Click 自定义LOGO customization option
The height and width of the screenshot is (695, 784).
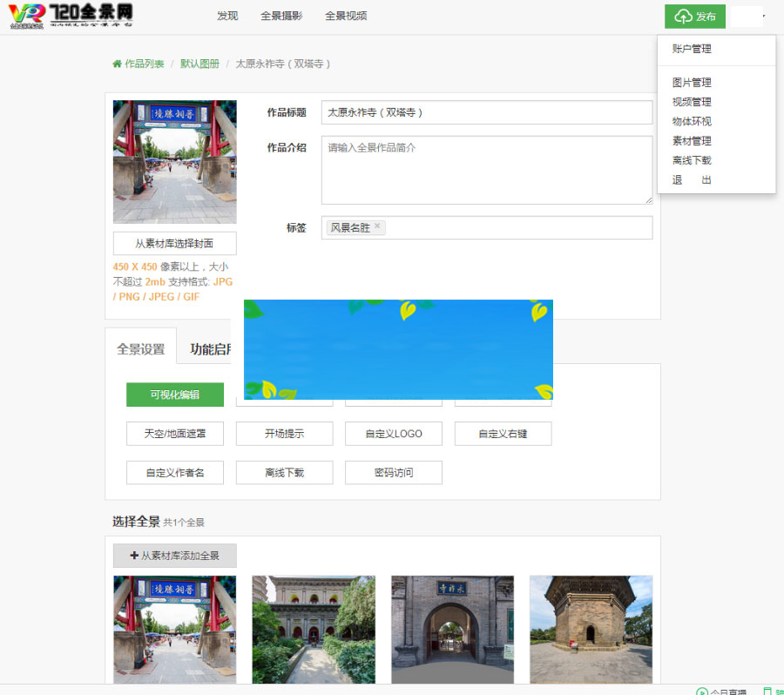coord(393,433)
